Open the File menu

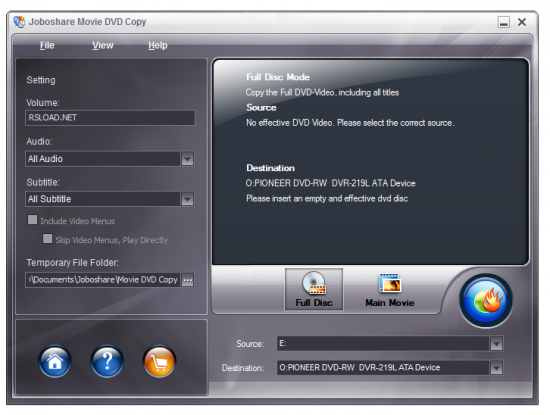[x=47, y=45]
